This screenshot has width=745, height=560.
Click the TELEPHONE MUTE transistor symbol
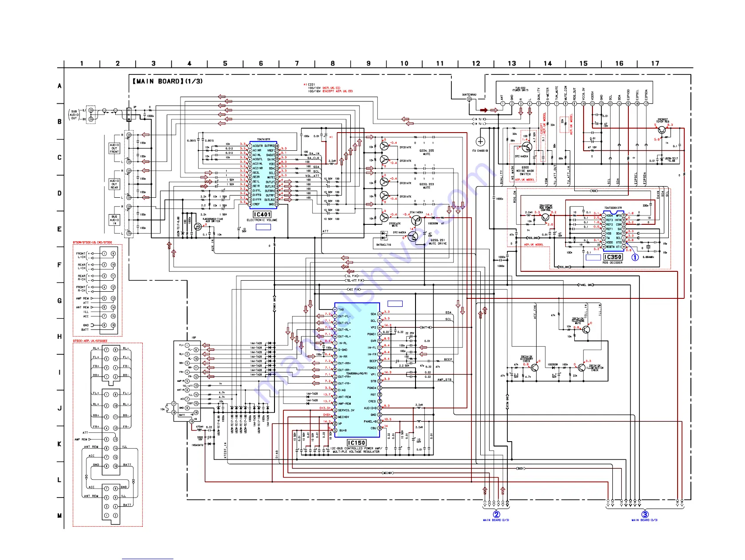pos(586,329)
